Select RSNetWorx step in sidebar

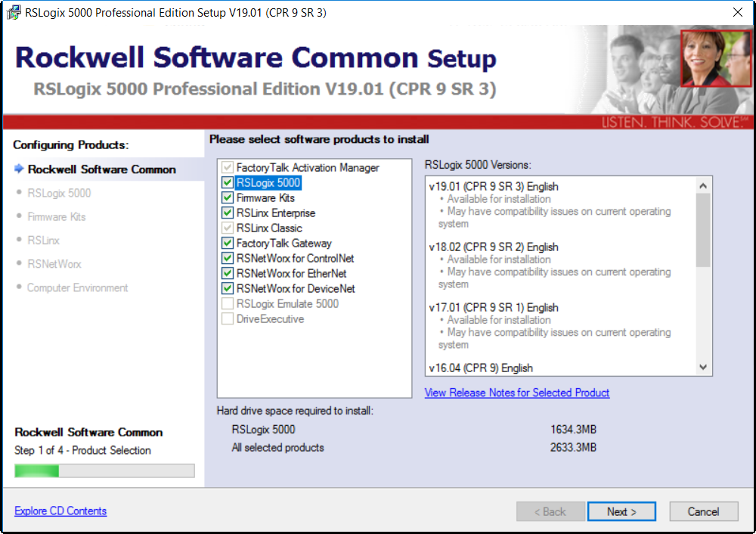[x=54, y=264]
